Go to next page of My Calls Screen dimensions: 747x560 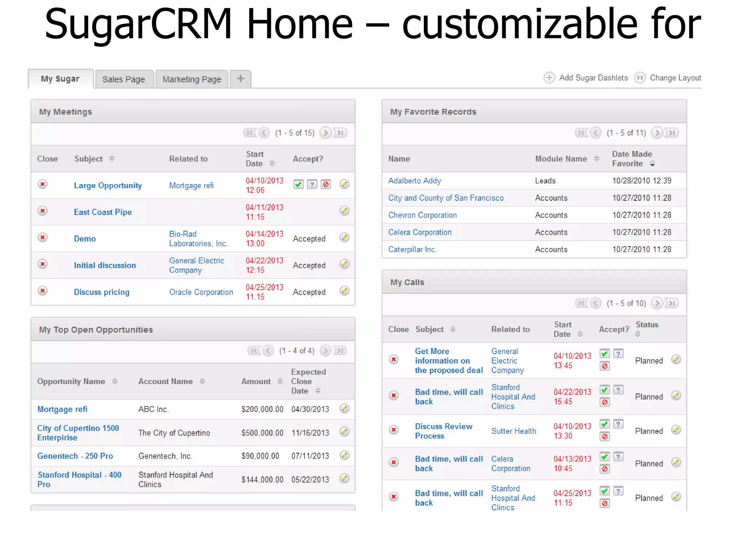click(x=657, y=303)
